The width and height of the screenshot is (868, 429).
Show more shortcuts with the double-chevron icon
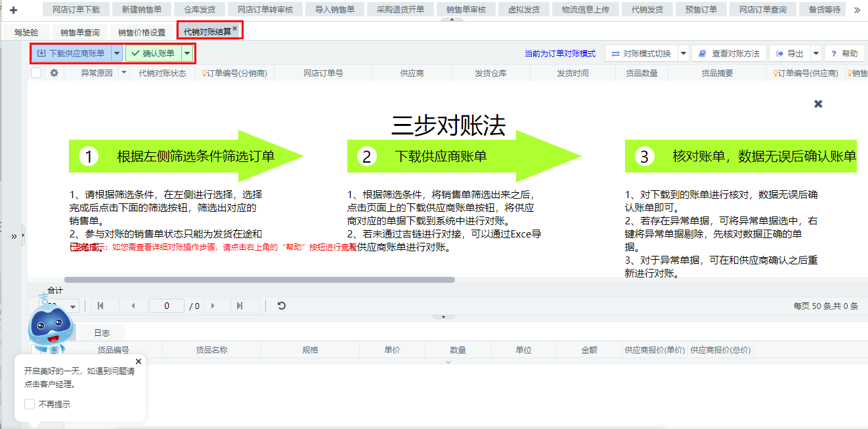tap(857, 10)
